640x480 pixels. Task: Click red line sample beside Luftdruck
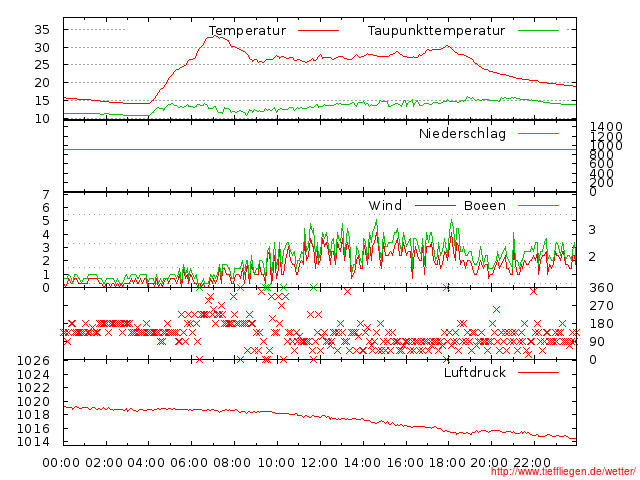(538, 372)
